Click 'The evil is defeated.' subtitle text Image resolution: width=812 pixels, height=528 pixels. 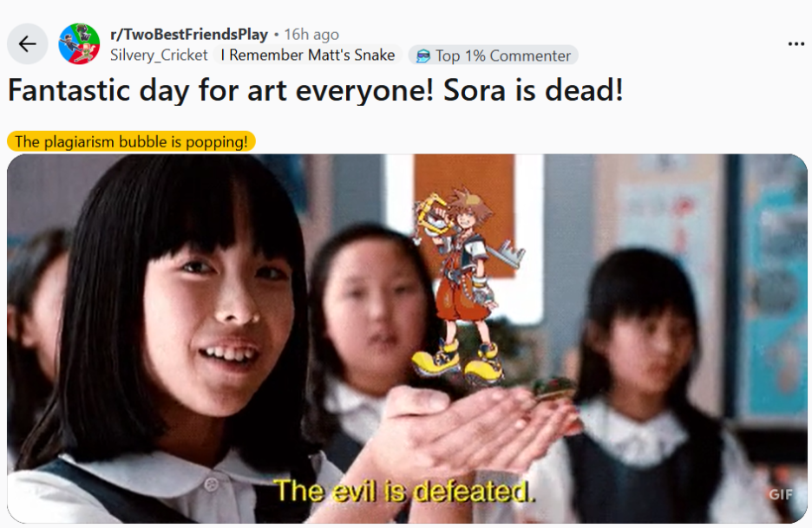coord(404,491)
